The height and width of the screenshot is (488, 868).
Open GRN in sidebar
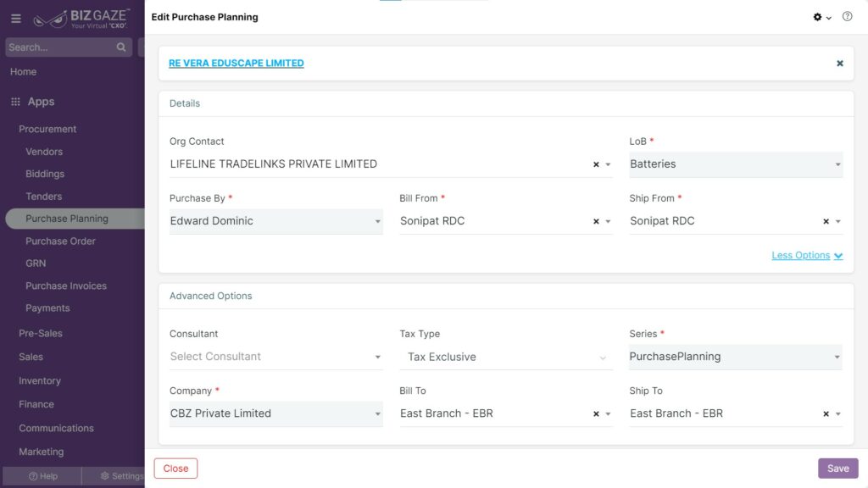(36, 263)
